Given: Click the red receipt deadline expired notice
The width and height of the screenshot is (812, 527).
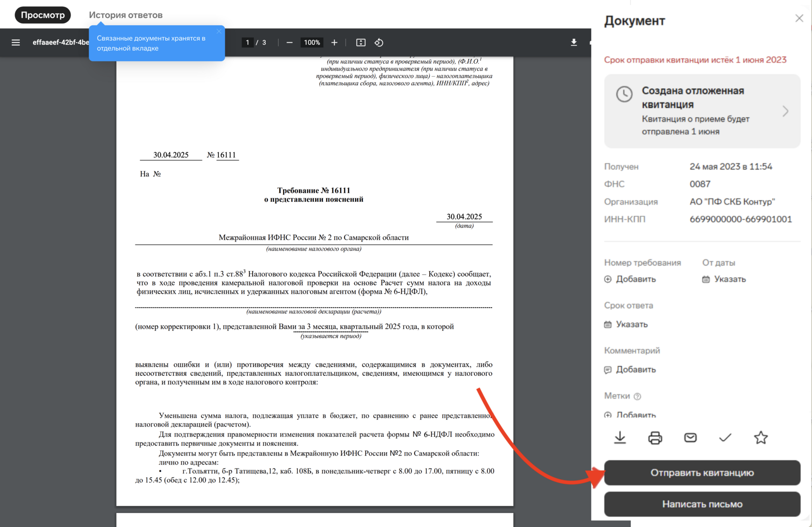Looking at the screenshot, I should pyautogui.click(x=696, y=60).
